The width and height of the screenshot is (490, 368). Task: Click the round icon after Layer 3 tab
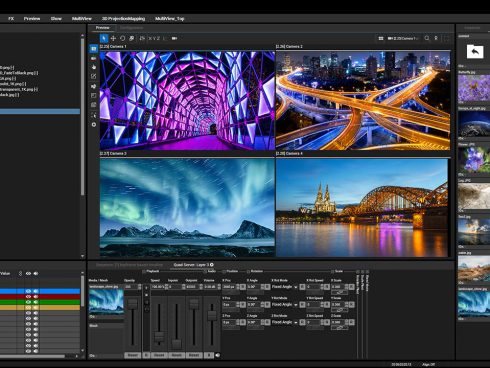coord(212,265)
